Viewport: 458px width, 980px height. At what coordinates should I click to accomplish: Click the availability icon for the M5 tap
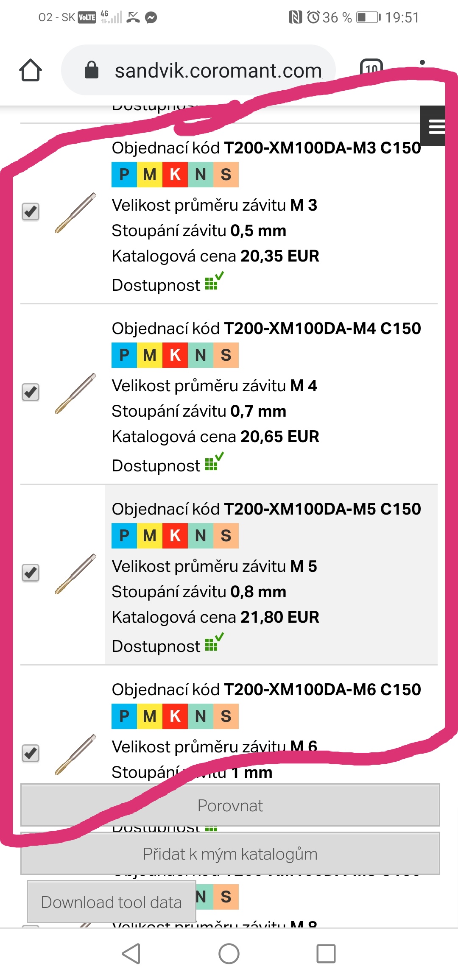click(x=214, y=643)
